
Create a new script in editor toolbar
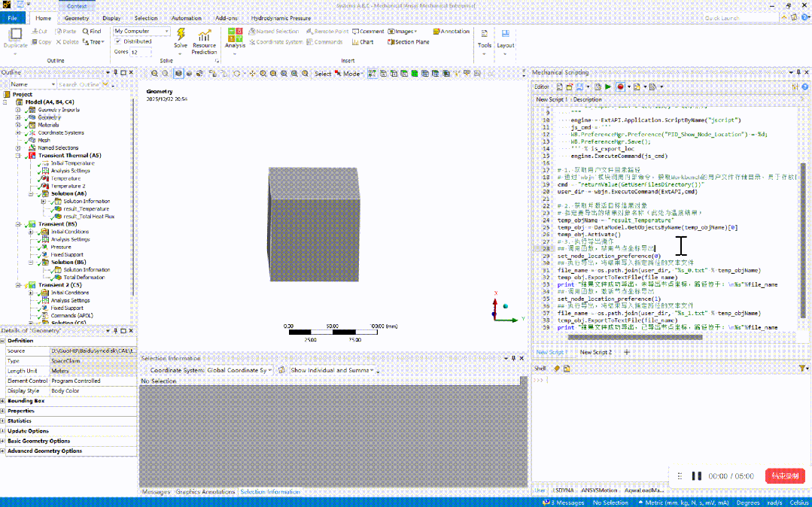pos(560,87)
